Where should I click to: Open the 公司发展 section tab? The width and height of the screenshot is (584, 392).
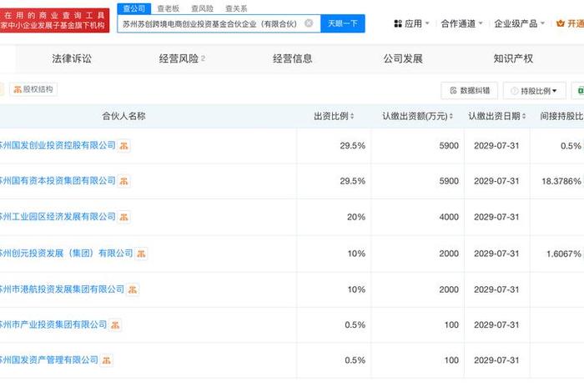click(x=403, y=58)
